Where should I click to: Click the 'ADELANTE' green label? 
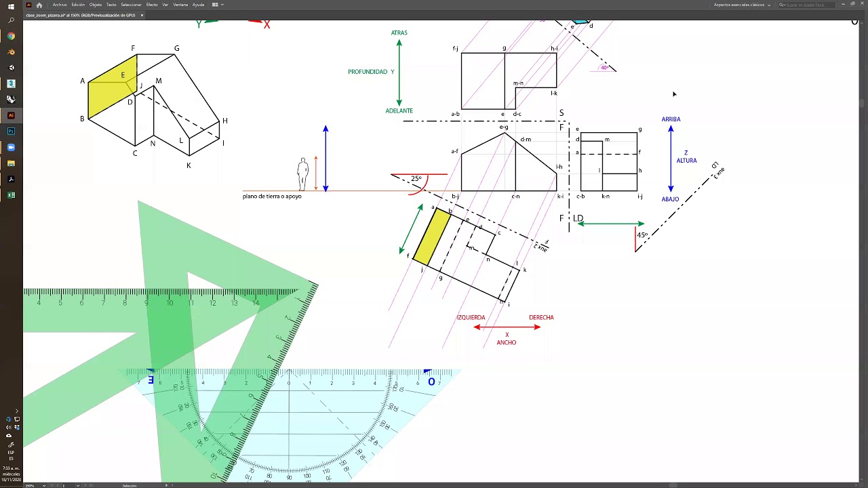click(399, 110)
